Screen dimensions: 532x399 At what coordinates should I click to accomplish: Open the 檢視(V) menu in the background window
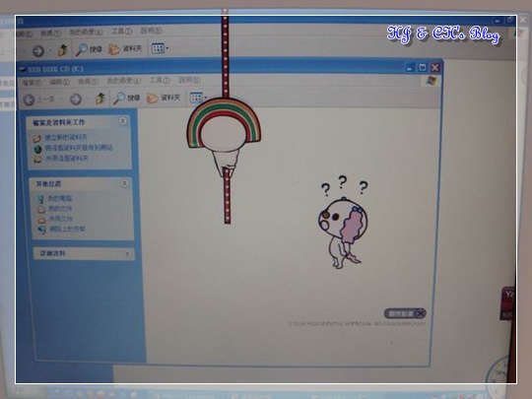50,33
